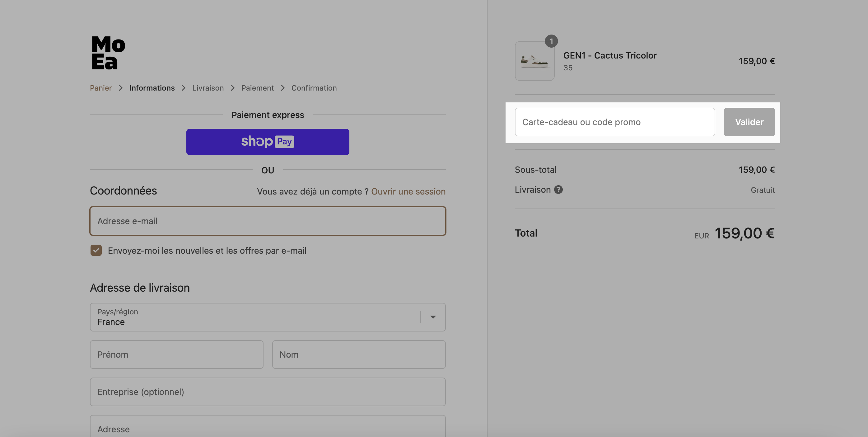Select the Livraison breadcrumb step
The width and height of the screenshot is (868, 437).
pyautogui.click(x=208, y=88)
